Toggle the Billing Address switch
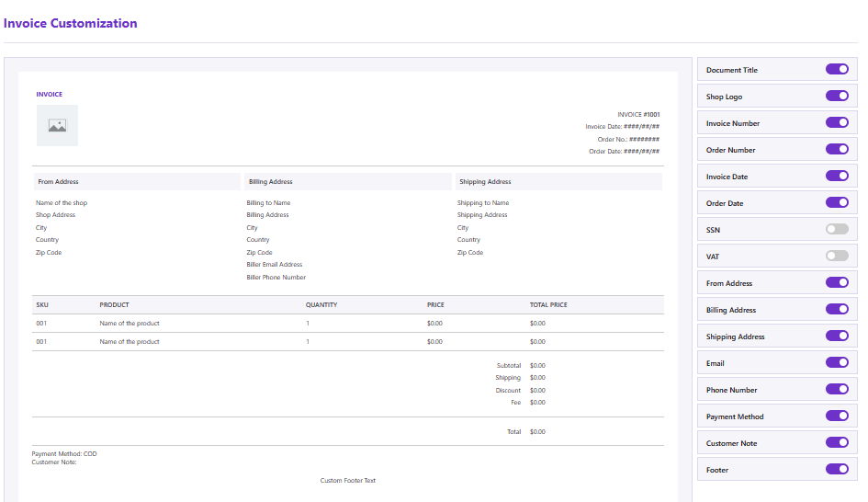Viewport: 868px width, 502px height. coord(837,309)
